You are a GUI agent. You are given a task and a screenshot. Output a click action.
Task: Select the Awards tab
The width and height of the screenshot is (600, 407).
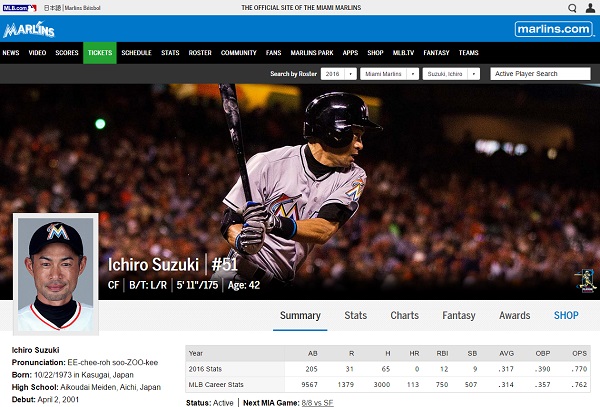[x=515, y=316]
